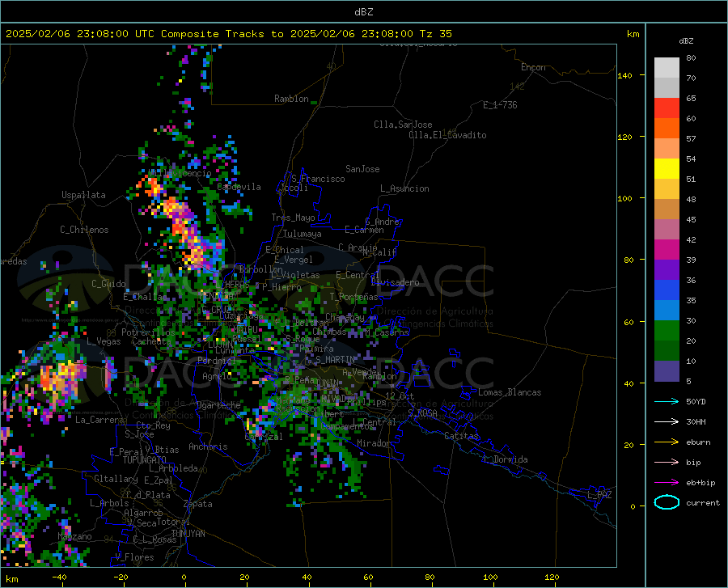Select the light orange 54–57 dBZ swatch
This screenshot has width=728, height=588.
pyautogui.click(x=667, y=149)
